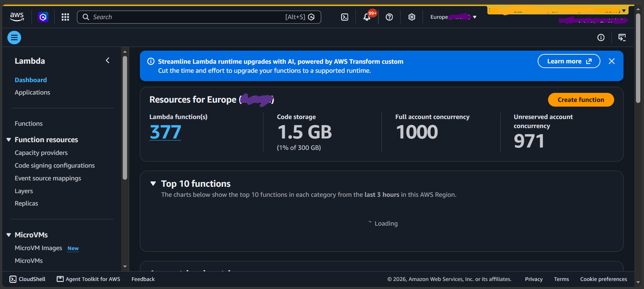The height and width of the screenshot is (289, 644).
Task: Open Applications in the sidebar
Action: (32, 92)
